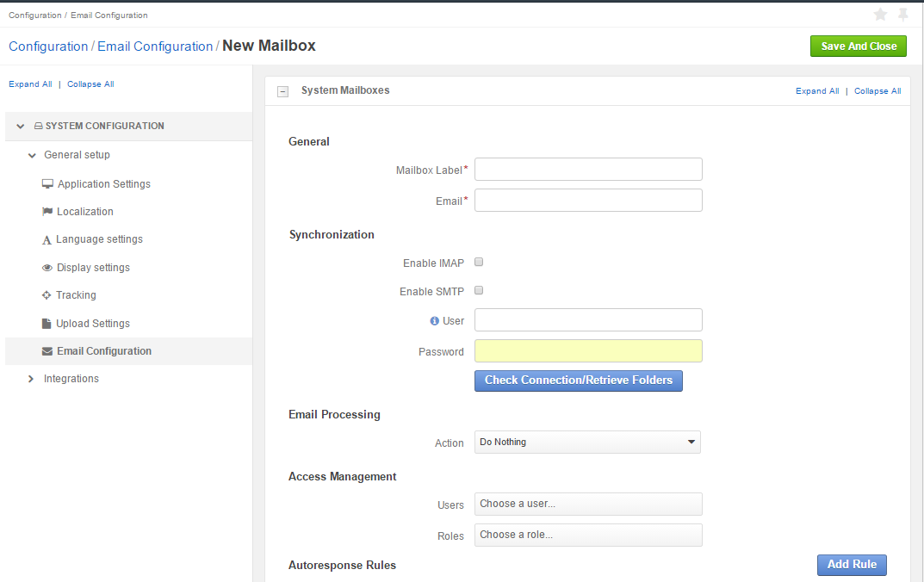Click the Save And Close button

[859, 46]
